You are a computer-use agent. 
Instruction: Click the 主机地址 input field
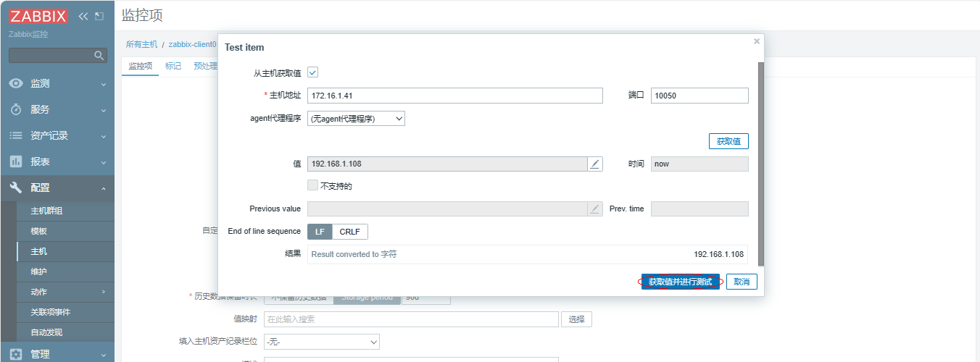point(454,96)
